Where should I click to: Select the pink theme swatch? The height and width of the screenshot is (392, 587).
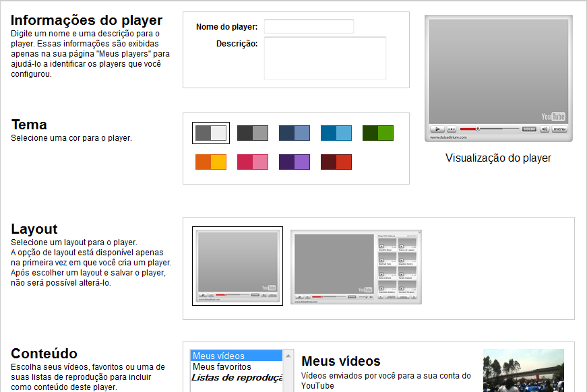(x=253, y=162)
